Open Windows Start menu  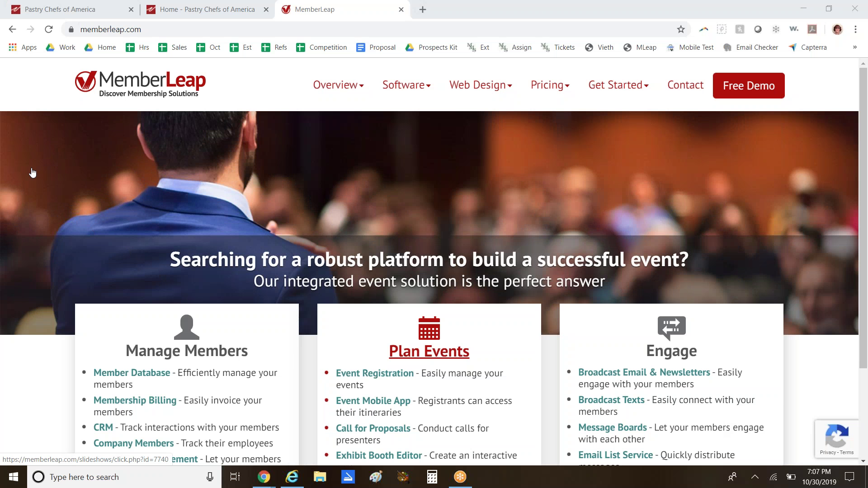point(13,477)
